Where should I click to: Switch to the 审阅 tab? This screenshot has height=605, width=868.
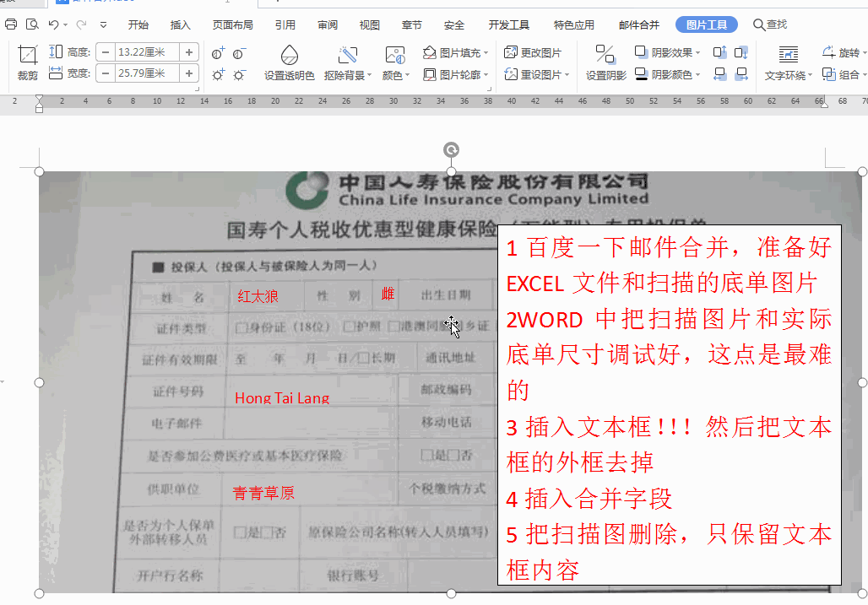(x=327, y=24)
